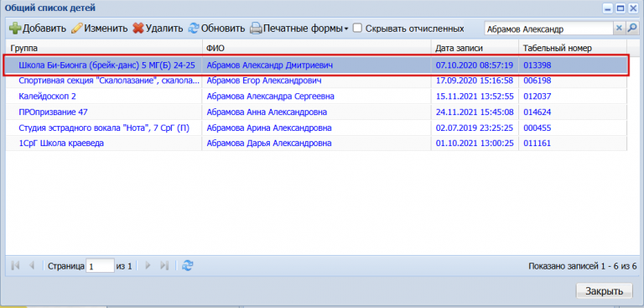Viewport: 644px width, 308px height.
Task: Click the Страница page number field
Action: 100,266
